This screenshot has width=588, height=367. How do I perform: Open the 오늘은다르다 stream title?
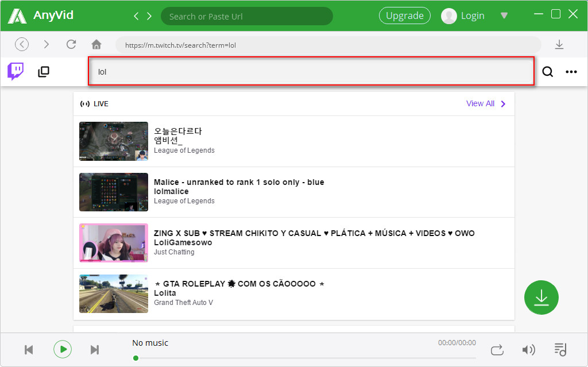[x=178, y=131]
